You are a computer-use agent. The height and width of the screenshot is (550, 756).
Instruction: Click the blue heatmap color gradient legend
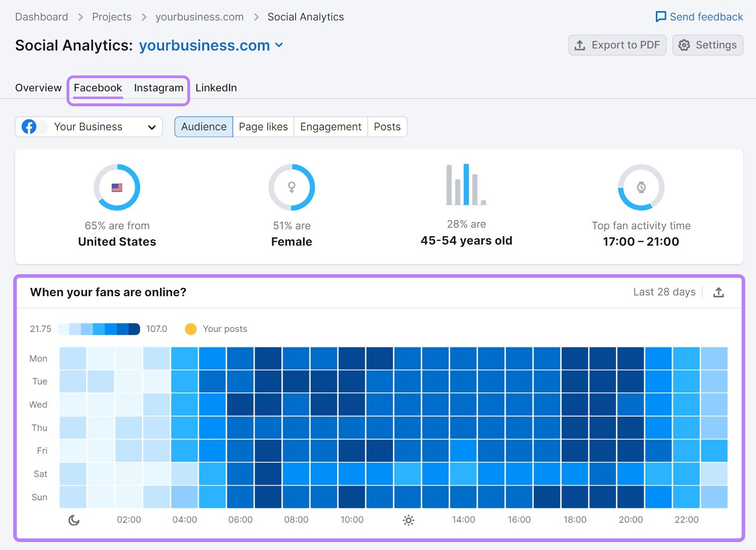coord(98,329)
